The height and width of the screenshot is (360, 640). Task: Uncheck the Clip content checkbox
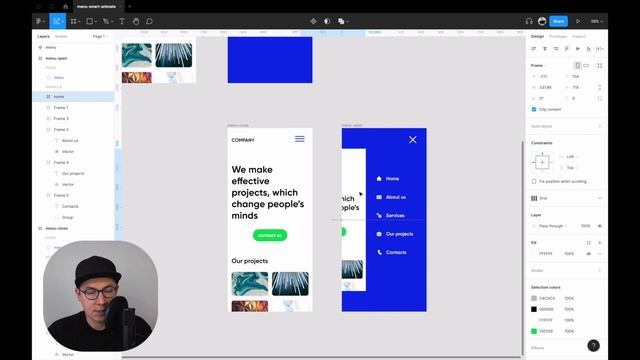coord(534,109)
